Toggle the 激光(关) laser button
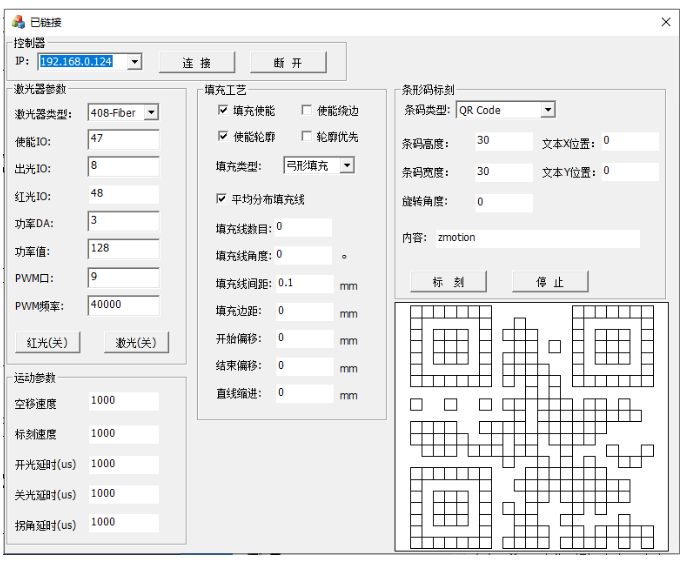Viewport: 688px width, 563px height. coord(136,342)
